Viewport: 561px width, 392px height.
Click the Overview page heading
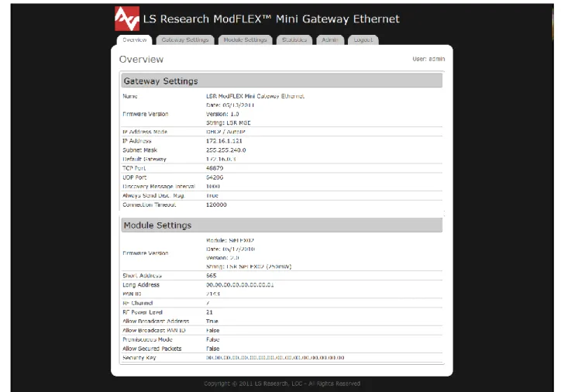(x=141, y=60)
